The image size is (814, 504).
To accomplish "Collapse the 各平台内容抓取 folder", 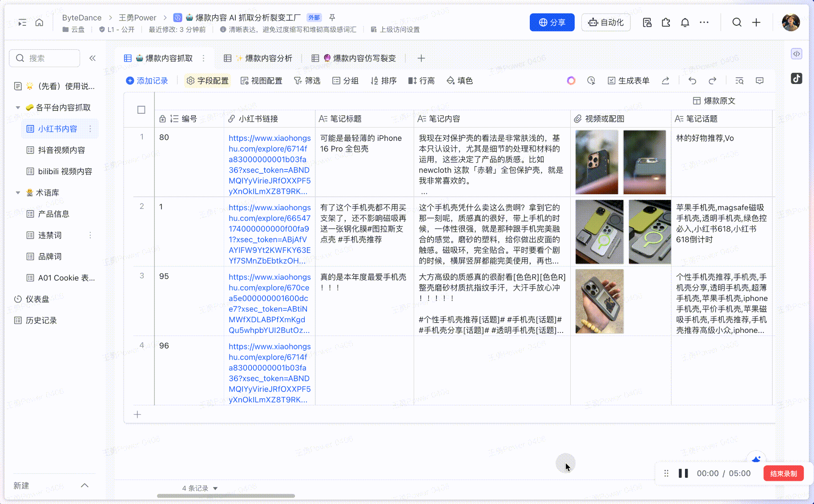I will pyautogui.click(x=18, y=108).
